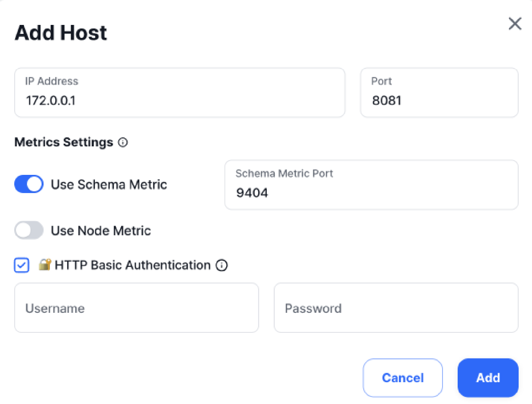Click the Add Host dialog title
532x404 pixels.
(61, 32)
